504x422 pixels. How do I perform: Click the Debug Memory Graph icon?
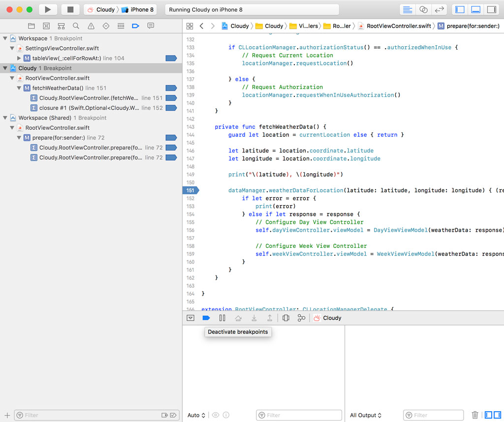301,318
